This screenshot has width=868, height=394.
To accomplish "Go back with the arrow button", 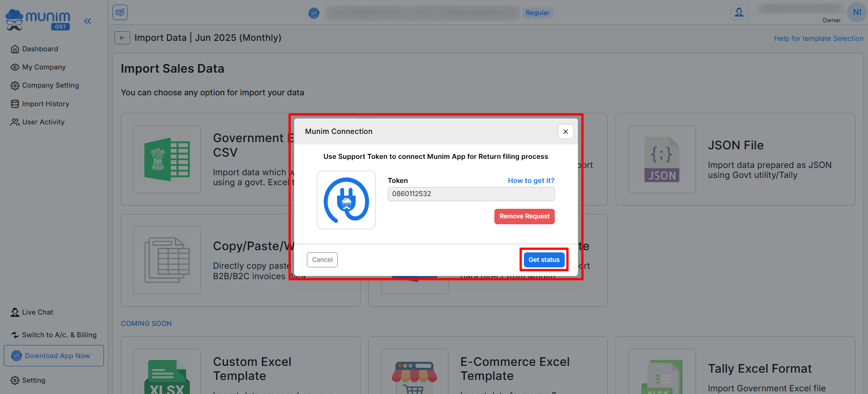I will pyautogui.click(x=122, y=38).
